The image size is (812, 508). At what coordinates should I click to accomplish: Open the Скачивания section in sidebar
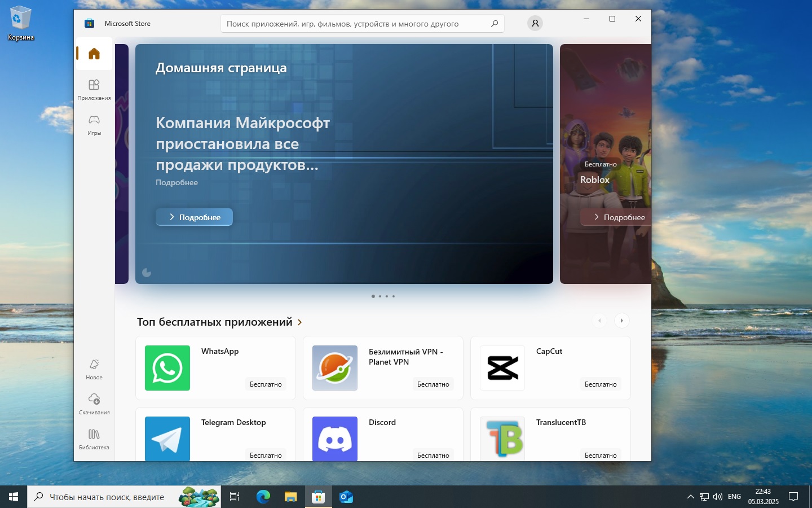pos(94,404)
